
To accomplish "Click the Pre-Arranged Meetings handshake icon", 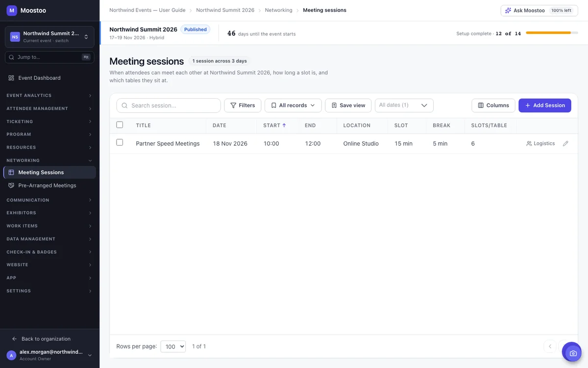I will click(11, 185).
